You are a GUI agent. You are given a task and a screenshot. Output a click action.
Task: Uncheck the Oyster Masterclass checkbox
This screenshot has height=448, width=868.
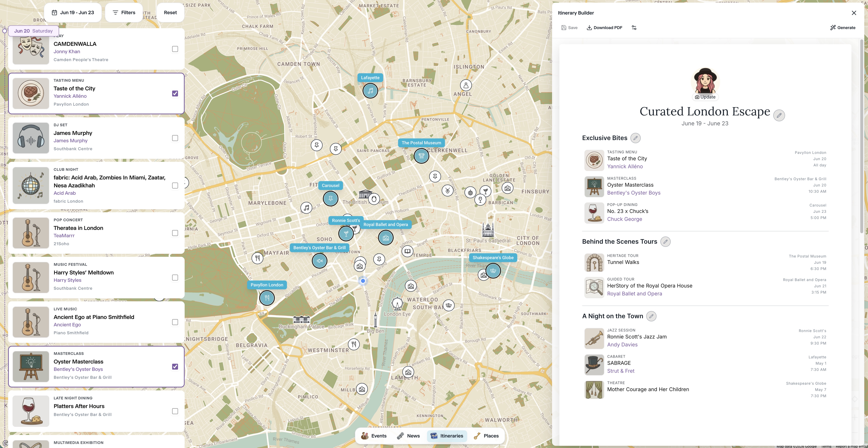coord(175,367)
